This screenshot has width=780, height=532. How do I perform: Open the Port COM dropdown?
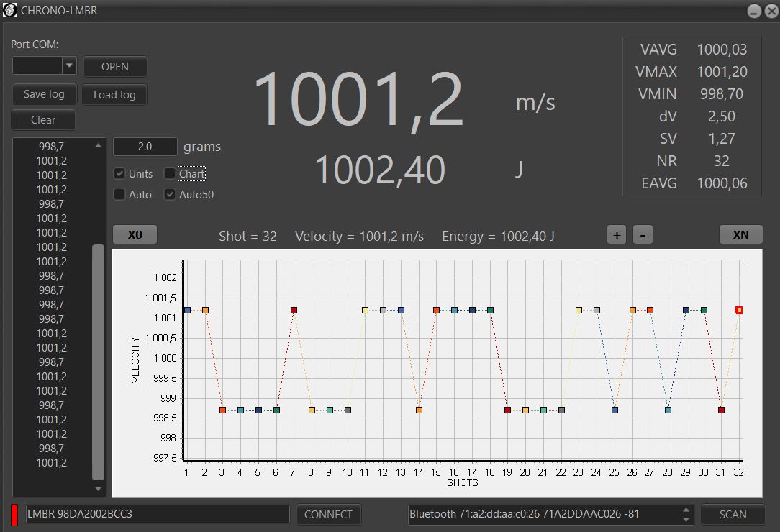click(69, 66)
